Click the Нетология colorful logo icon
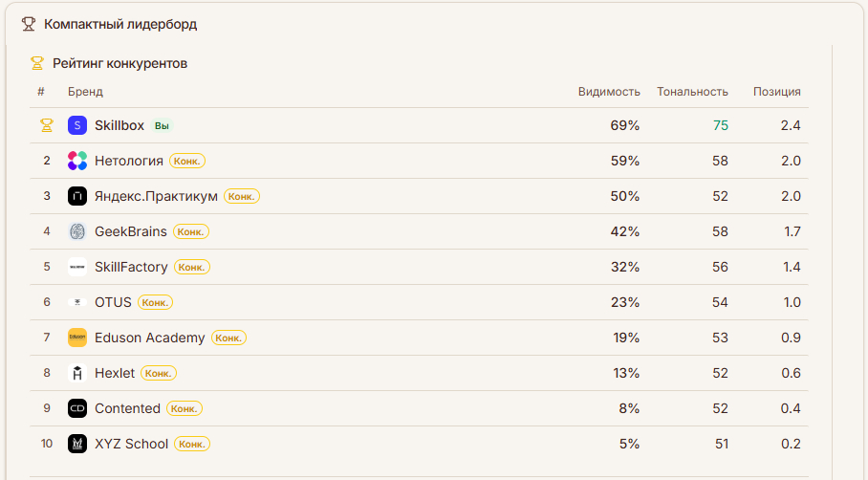The image size is (868, 480). (77, 161)
